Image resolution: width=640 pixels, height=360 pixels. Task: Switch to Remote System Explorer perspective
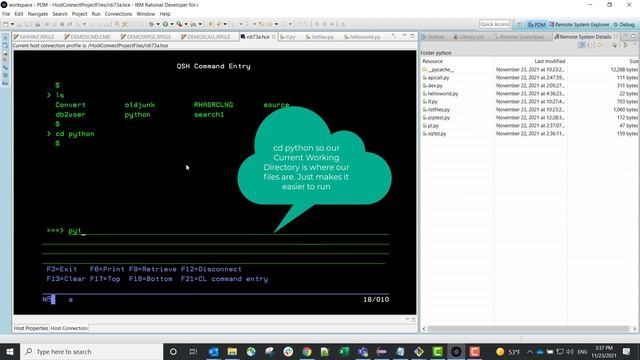pos(579,24)
